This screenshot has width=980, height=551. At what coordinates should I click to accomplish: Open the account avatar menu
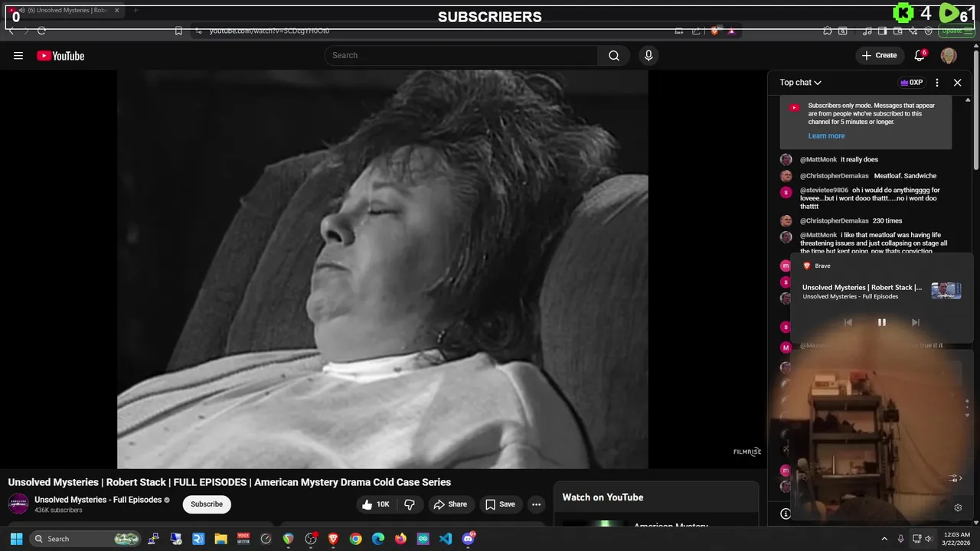(949, 55)
